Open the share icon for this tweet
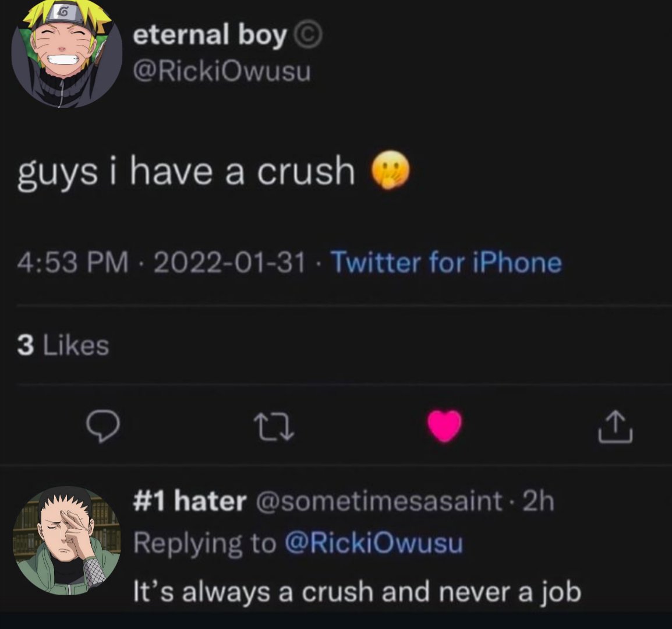Viewport: 672px width, 629px height. (x=615, y=426)
